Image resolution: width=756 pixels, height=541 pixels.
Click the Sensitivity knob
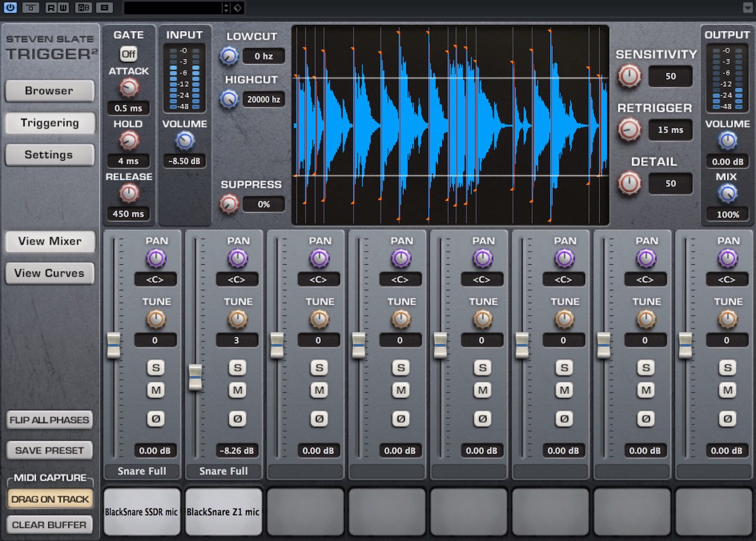pyautogui.click(x=629, y=76)
